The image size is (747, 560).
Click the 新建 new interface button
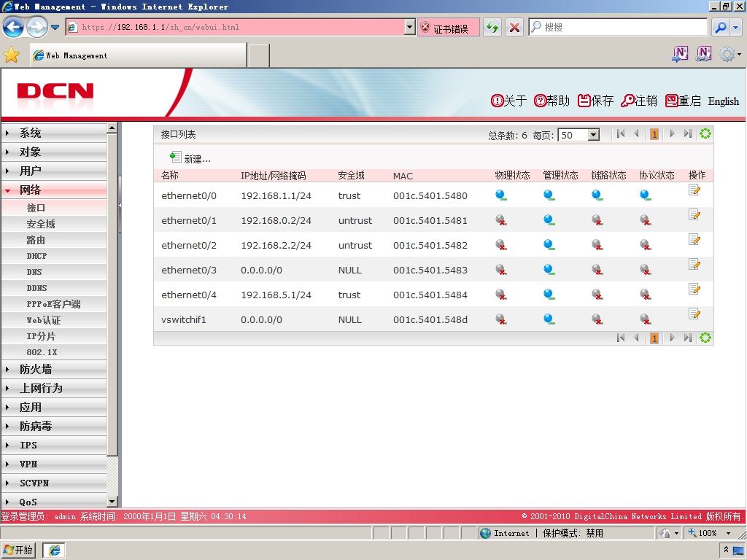click(x=190, y=157)
